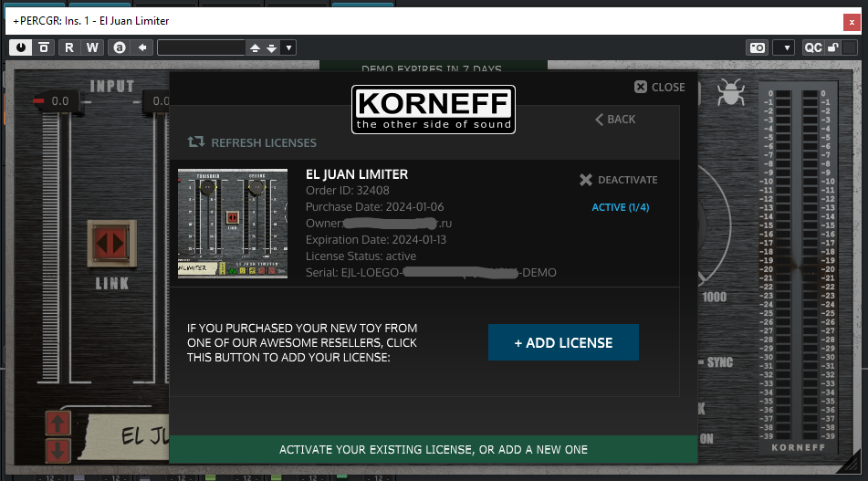Image resolution: width=868 pixels, height=481 pixels.
Task: Click the KORNEFF label under meters
Action: click(x=799, y=447)
